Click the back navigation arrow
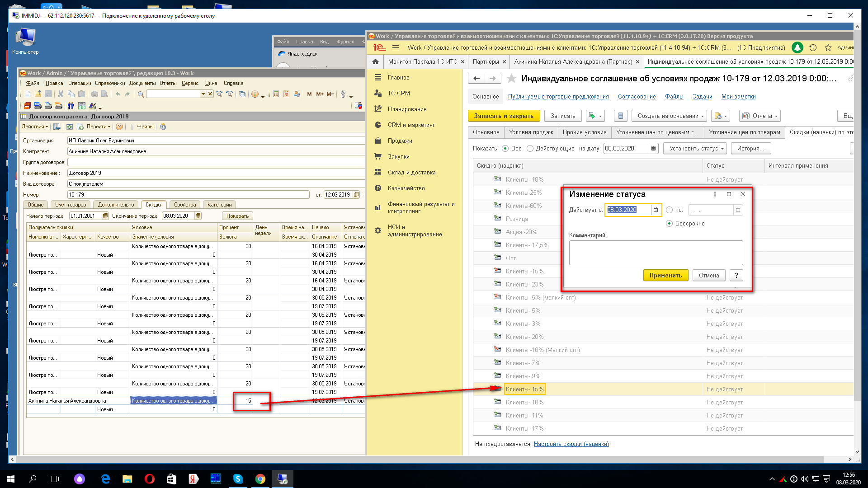Screen dimensions: 868x488 (476, 79)
